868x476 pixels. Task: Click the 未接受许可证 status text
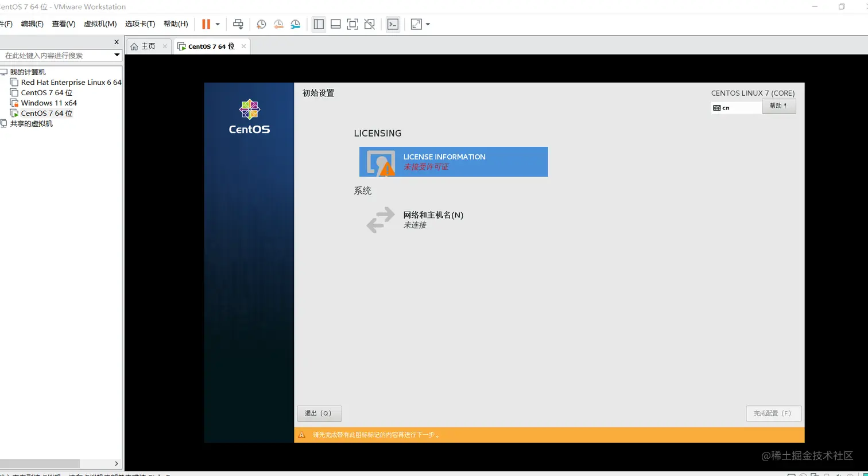(426, 167)
